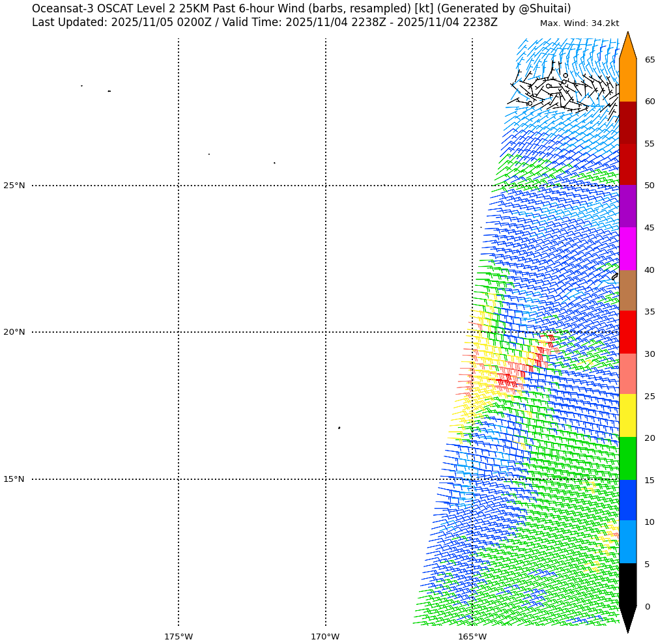This screenshot has width=658, height=644.
Task: Click the Oceansat-3 OSCAT title text
Action: [301, 8]
